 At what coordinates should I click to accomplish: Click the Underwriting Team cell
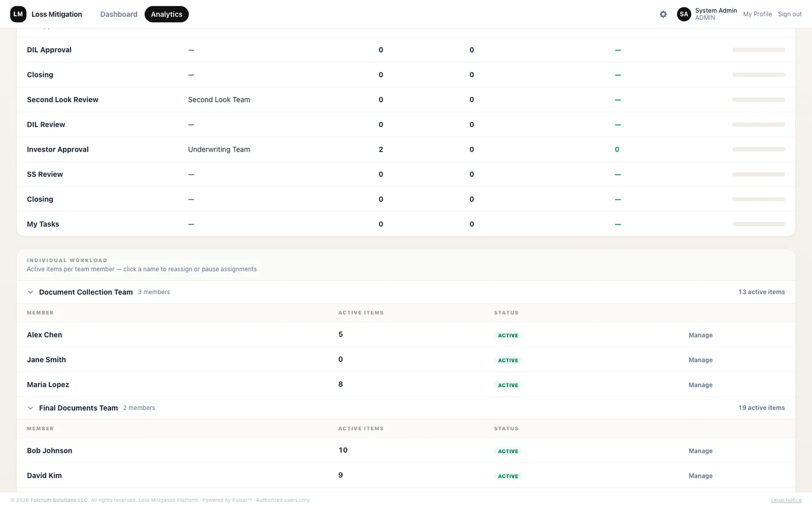[x=219, y=149]
